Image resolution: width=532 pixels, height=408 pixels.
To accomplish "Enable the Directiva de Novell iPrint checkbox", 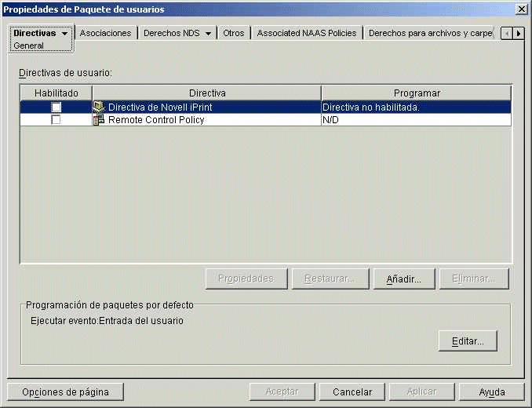I will 56,107.
